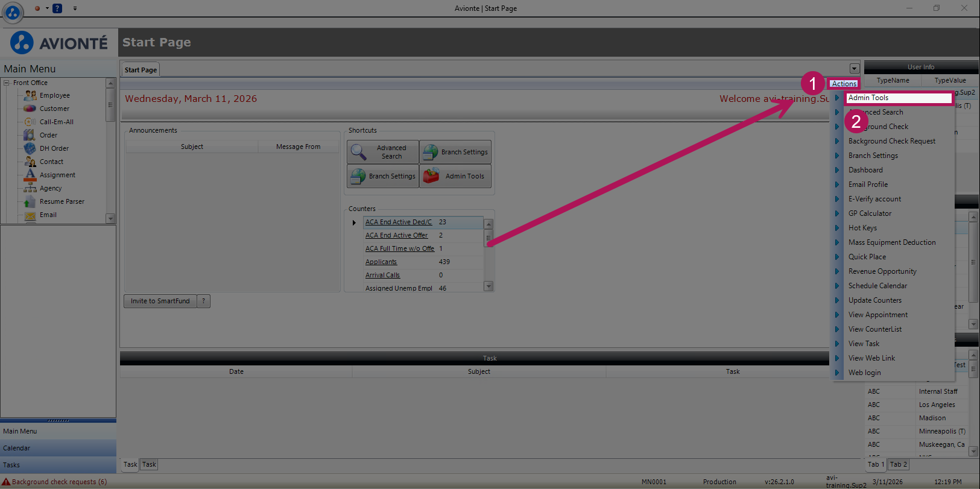
Task: Select the Los Angeles row in branch list
Action: [917, 405]
